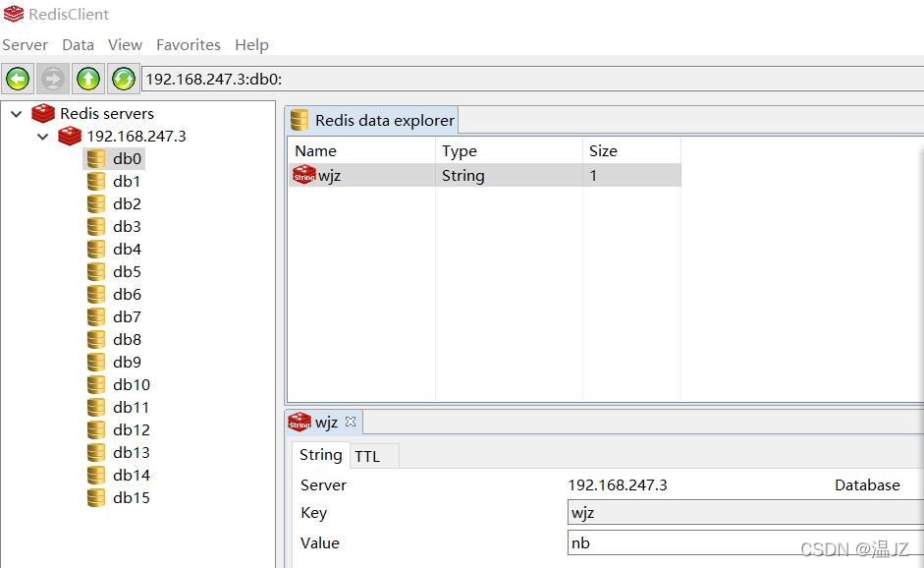The image size is (924, 568).
Task: Switch to the String tab
Action: tap(320, 455)
